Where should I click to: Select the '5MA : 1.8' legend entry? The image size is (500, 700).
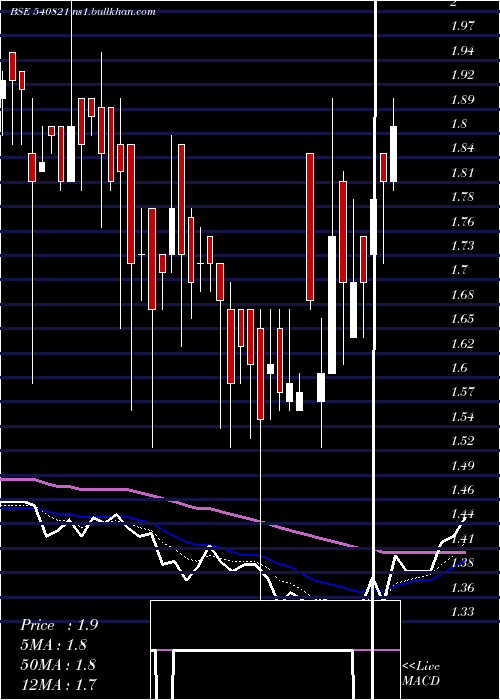54,645
